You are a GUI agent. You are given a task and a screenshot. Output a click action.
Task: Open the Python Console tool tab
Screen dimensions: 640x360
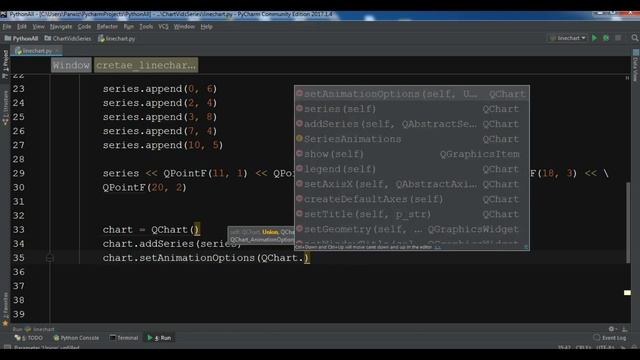[x=76, y=338]
